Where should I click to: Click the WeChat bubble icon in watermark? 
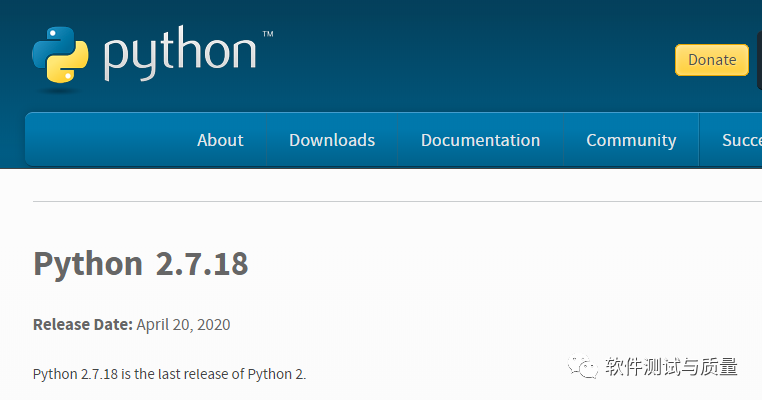pos(584,367)
